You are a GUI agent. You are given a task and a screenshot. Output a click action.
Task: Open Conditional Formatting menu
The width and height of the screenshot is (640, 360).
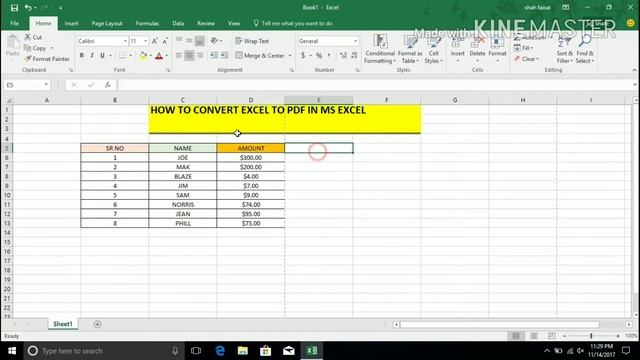click(380, 49)
